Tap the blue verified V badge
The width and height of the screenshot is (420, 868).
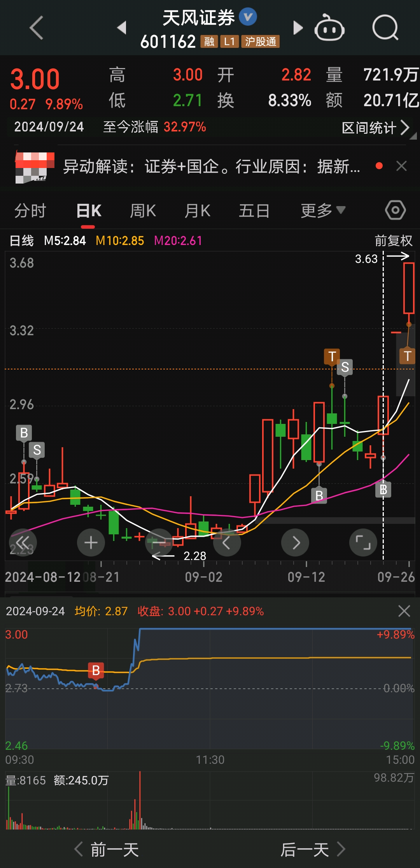tap(248, 17)
